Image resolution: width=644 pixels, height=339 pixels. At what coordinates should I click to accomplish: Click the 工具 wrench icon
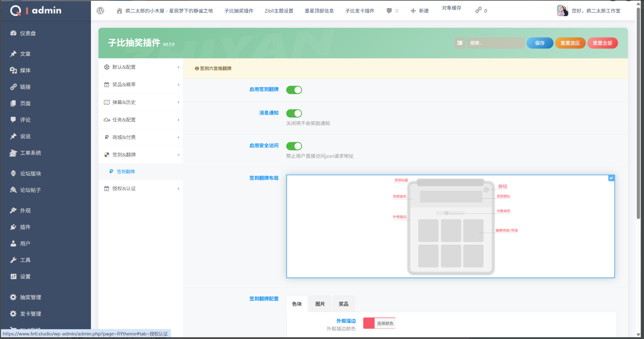coord(13,260)
